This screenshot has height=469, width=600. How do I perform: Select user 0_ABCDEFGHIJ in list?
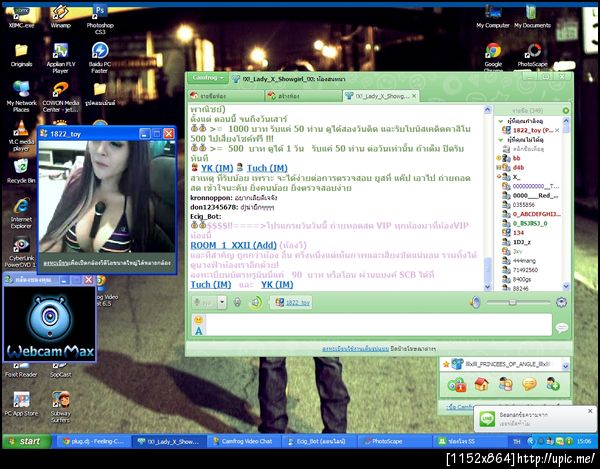(x=532, y=214)
